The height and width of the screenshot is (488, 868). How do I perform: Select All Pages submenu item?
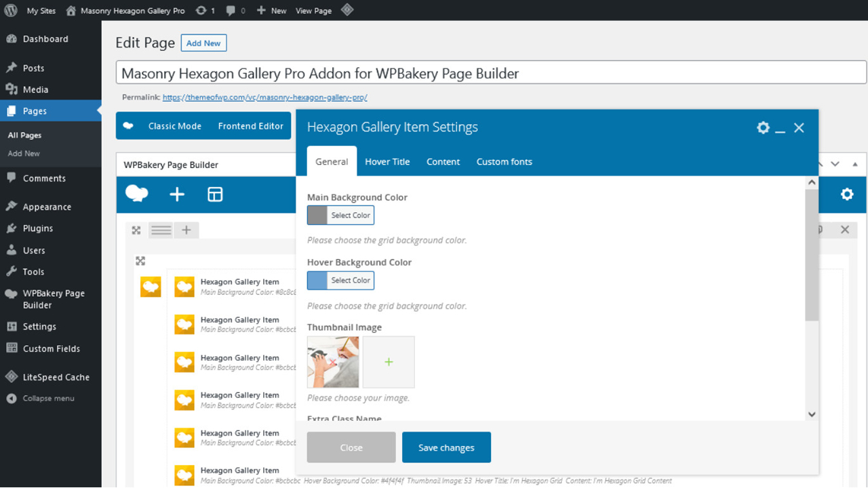[x=24, y=136]
